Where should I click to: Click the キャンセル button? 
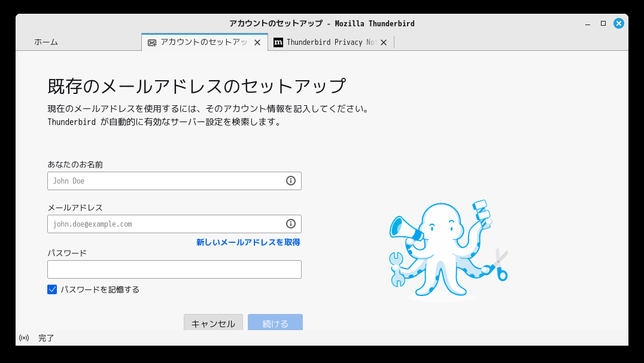pos(213,322)
